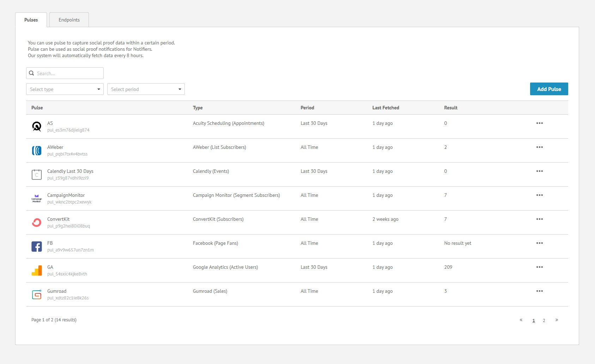This screenshot has height=364, width=595.
Task: Select the AWeber pulse name
Action: click(x=55, y=147)
